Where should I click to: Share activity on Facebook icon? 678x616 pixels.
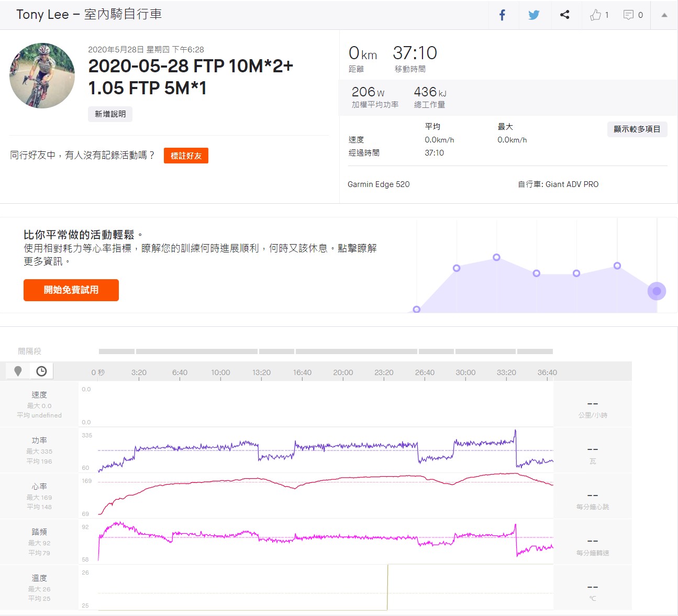(502, 15)
